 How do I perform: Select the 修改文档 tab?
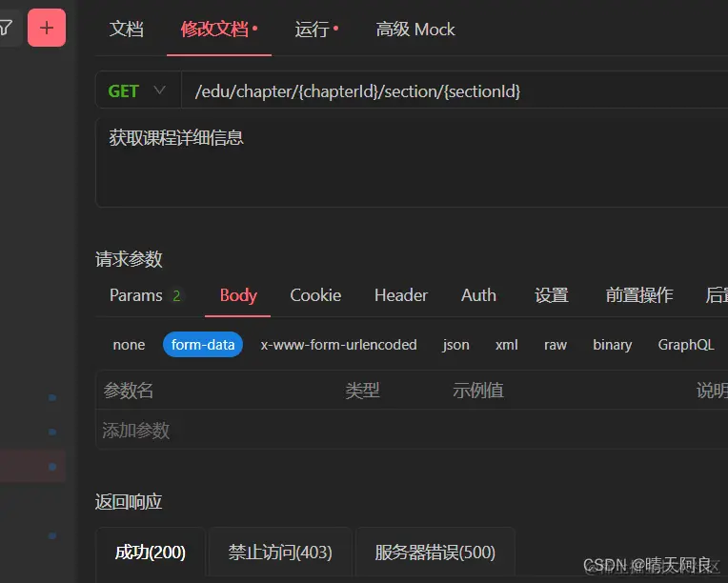coord(218,30)
